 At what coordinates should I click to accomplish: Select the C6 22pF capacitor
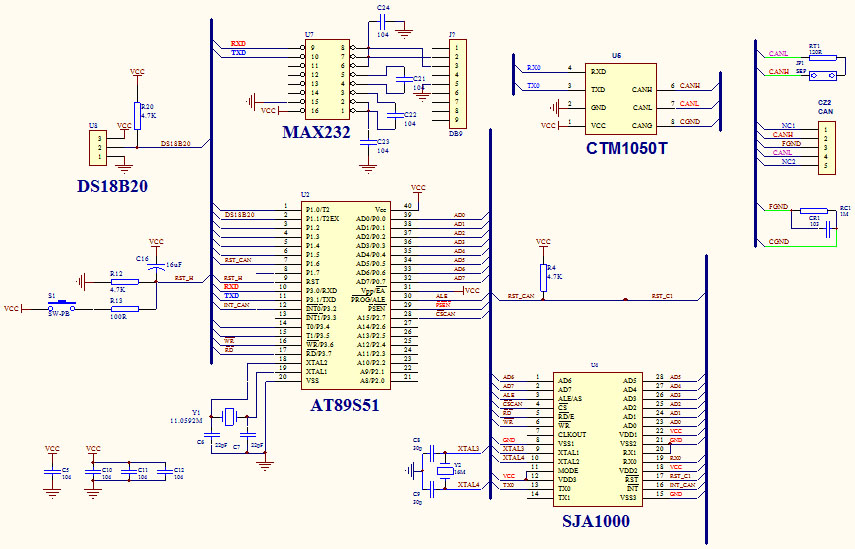[212, 436]
